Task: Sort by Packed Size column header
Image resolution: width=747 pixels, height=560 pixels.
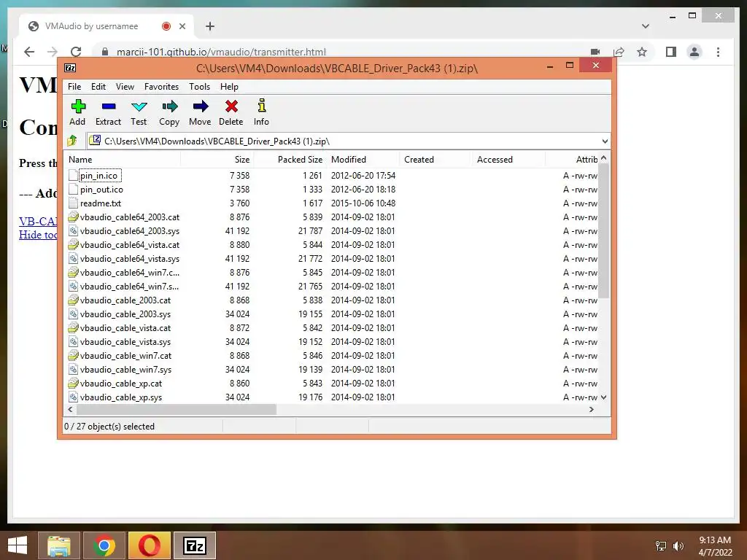Action: tap(290, 160)
